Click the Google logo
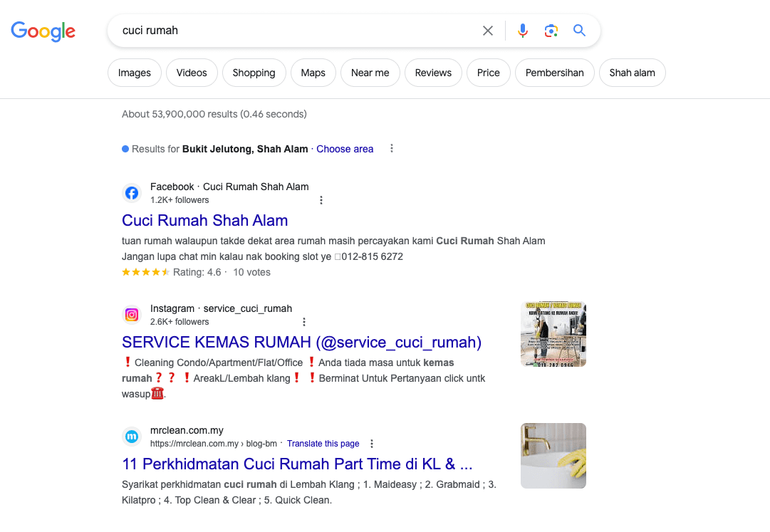Image resolution: width=770 pixels, height=532 pixels. coord(43,31)
